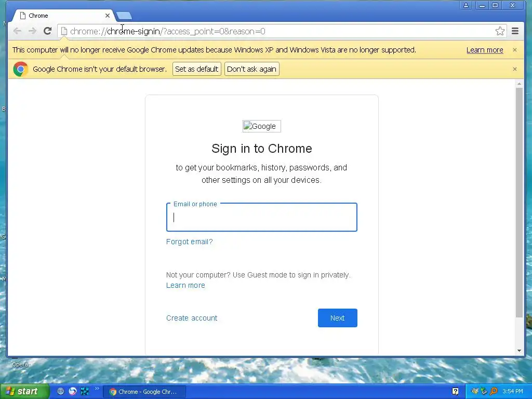Dismiss the default browser infobar
The width and height of the screenshot is (532, 399).
[515, 69]
